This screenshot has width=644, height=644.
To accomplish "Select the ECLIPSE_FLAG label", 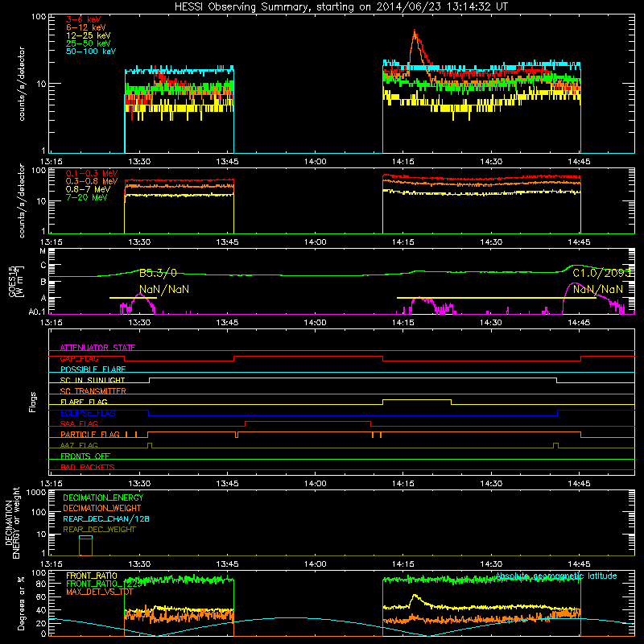I will point(88,413).
